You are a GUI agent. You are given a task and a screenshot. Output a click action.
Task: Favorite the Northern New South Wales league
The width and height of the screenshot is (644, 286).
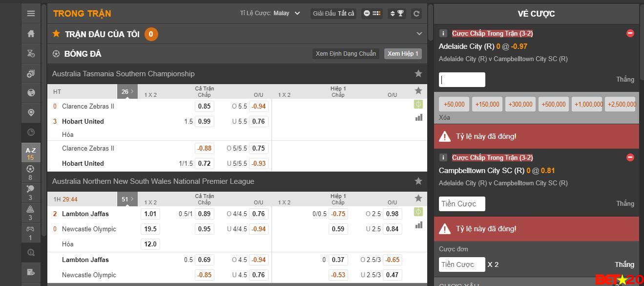(x=418, y=181)
